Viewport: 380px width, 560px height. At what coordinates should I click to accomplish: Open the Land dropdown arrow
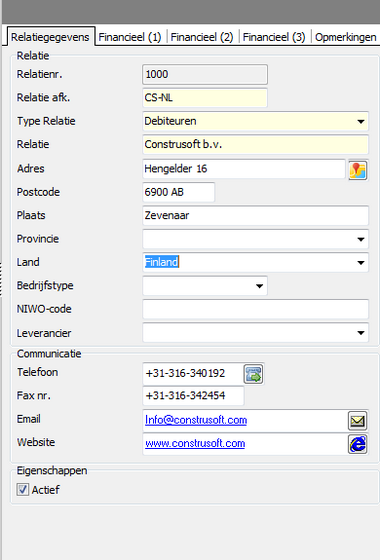pos(361,262)
